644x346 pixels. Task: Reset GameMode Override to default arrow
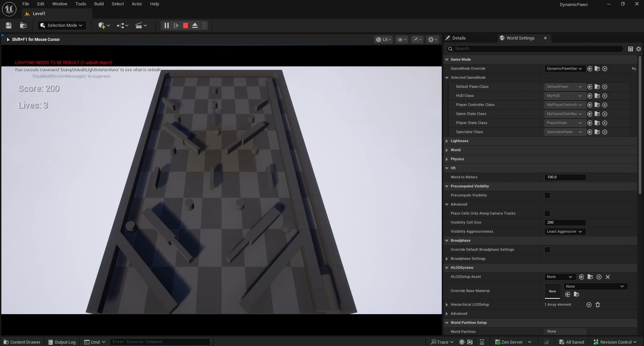coord(634,69)
